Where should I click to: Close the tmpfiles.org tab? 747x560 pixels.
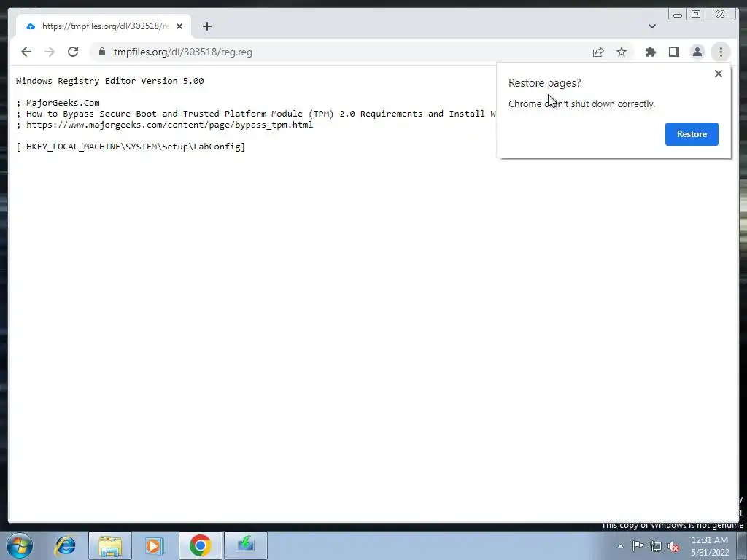(179, 26)
